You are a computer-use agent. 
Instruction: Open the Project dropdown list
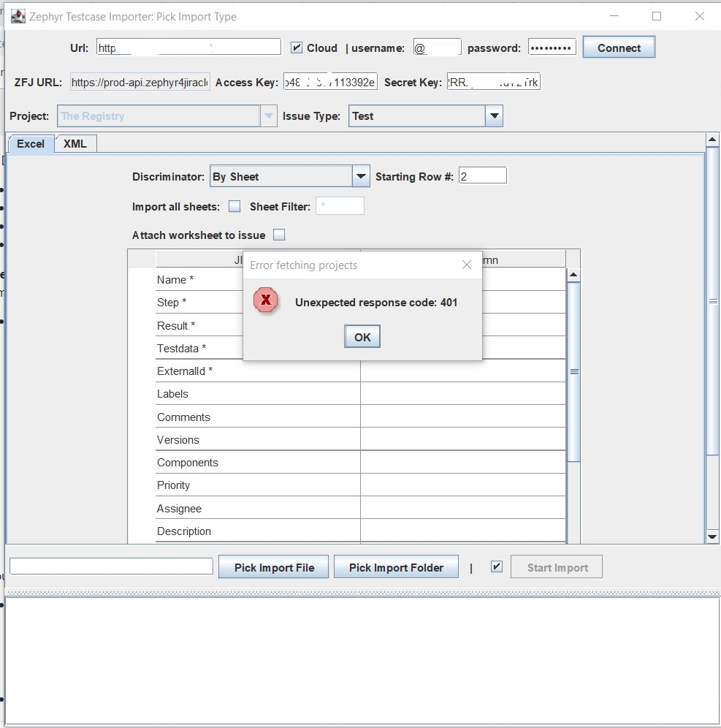269,115
